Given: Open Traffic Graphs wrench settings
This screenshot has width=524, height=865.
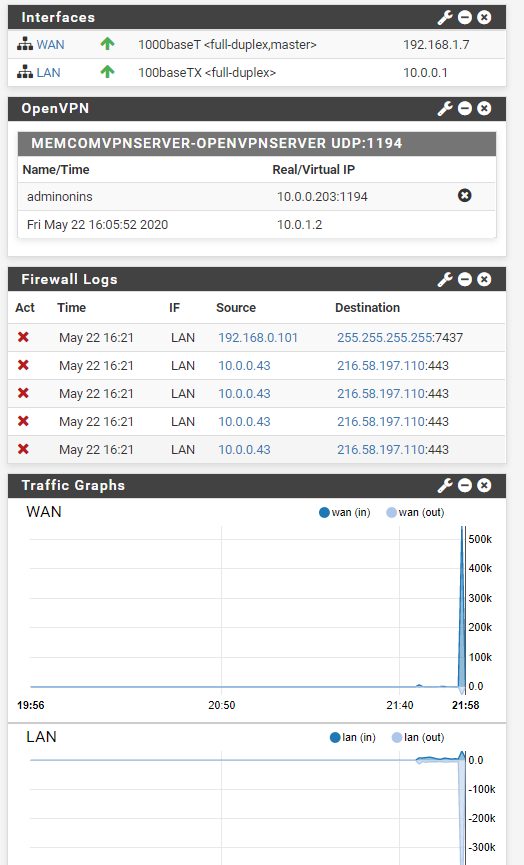Looking at the screenshot, I should tap(445, 485).
